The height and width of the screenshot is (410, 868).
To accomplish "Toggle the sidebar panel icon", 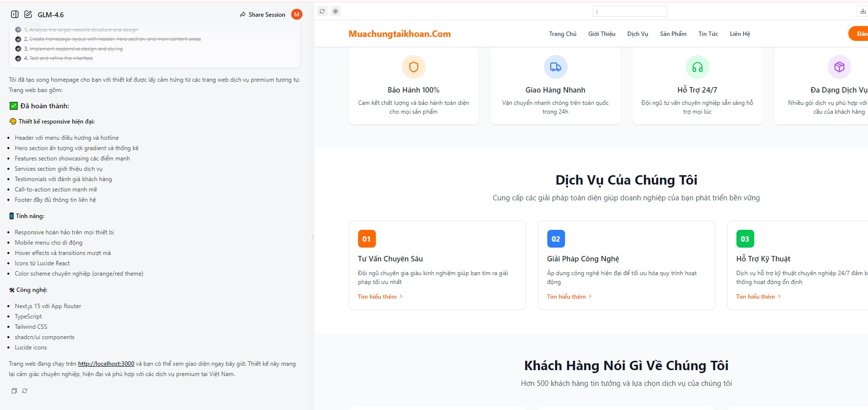I will pos(15,15).
